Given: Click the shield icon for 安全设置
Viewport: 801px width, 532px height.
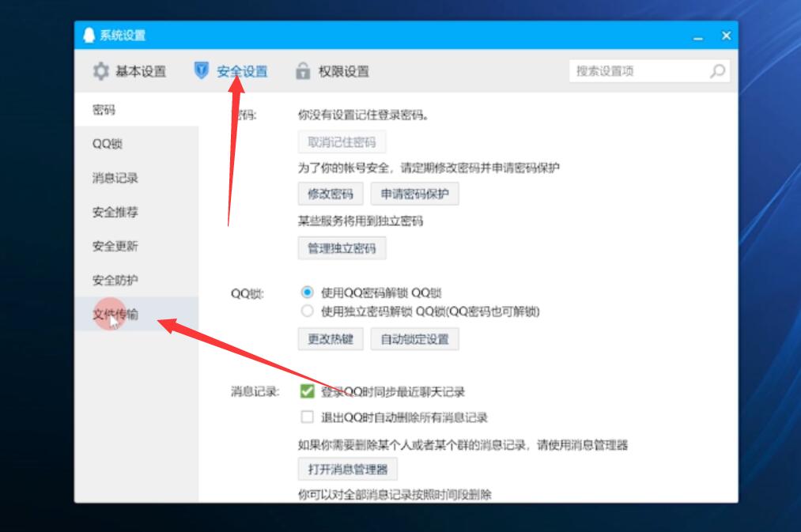Looking at the screenshot, I should (202, 70).
